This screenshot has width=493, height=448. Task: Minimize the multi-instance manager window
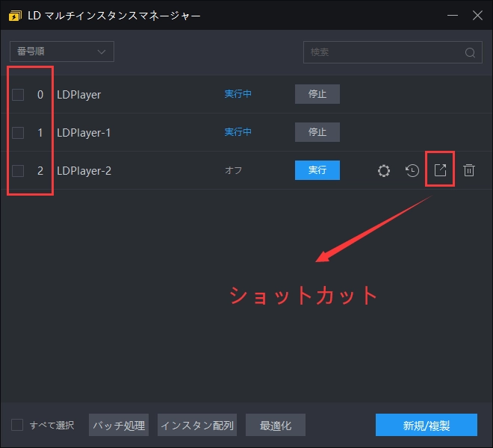453,15
